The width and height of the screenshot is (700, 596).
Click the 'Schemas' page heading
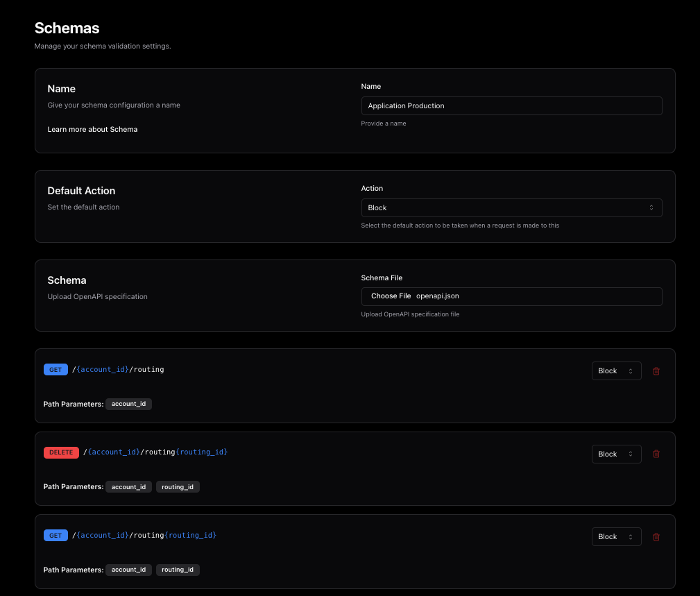point(67,28)
